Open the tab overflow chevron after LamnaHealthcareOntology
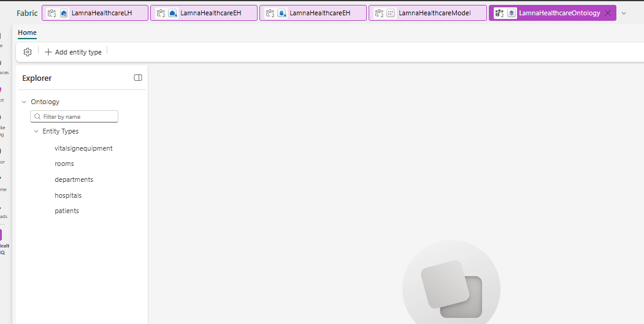This screenshot has width=644, height=324. [x=624, y=13]
